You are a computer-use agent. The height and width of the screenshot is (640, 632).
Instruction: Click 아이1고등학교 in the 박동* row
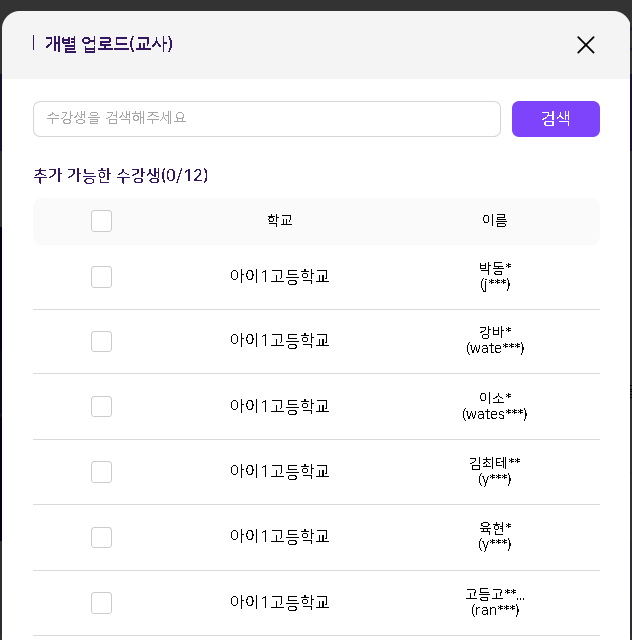(280, 276)
